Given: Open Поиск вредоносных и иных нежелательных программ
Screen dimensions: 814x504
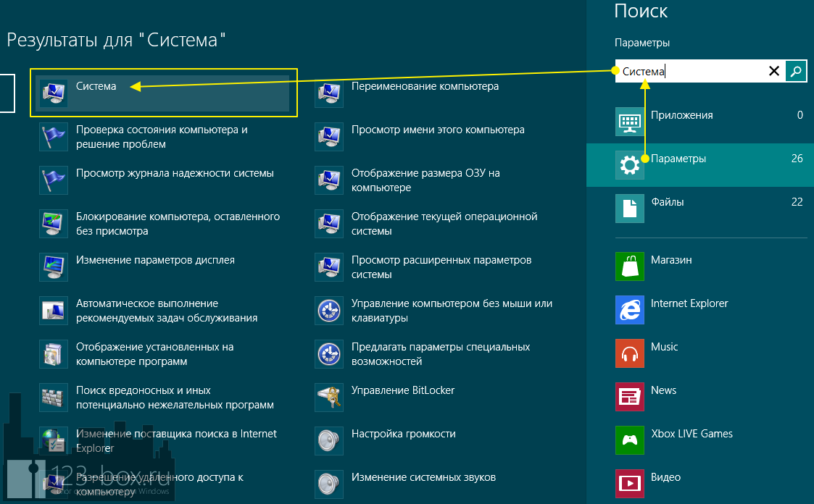Looking at the screenshot, I should click(x=175, y=398).
